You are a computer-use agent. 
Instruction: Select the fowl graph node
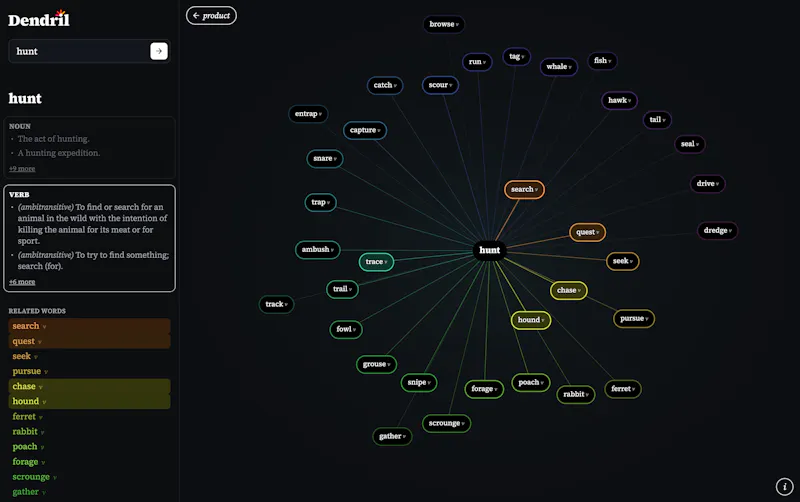point(346,330)
